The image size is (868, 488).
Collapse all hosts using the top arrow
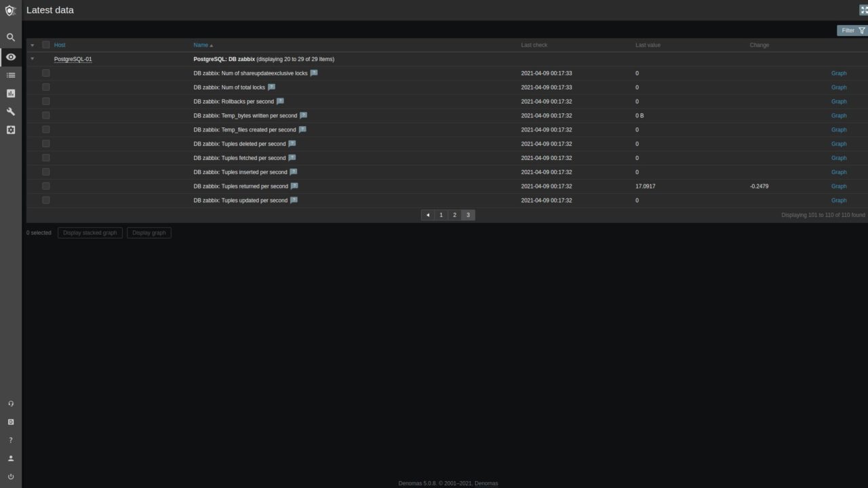(32, 45)
